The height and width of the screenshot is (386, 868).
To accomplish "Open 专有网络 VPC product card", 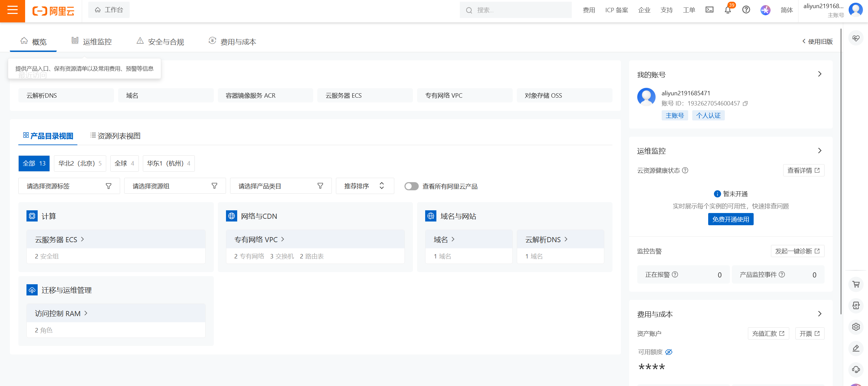I will tap(315, 247).
